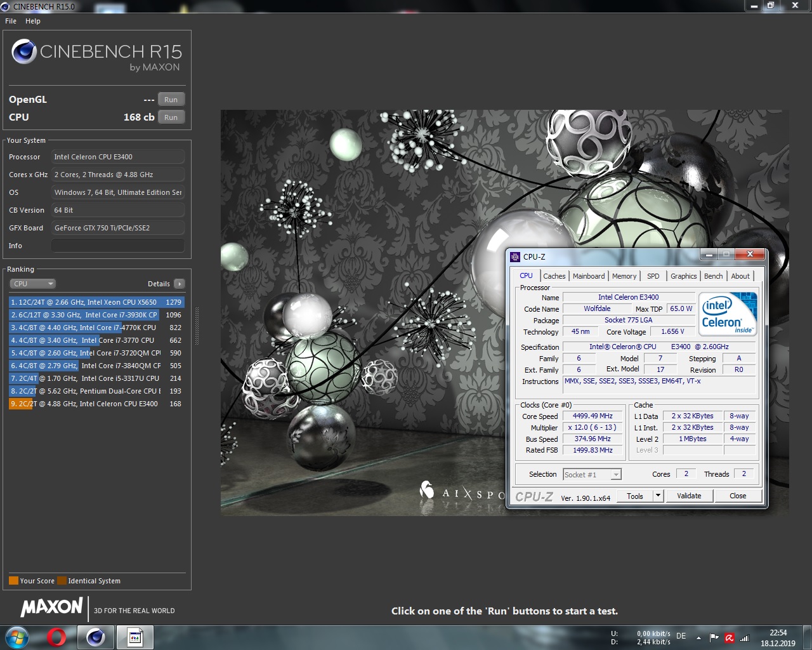812x650 pixels.
Task: Switch to CPU-Z Bench tab
Action: tap(714, 276)
